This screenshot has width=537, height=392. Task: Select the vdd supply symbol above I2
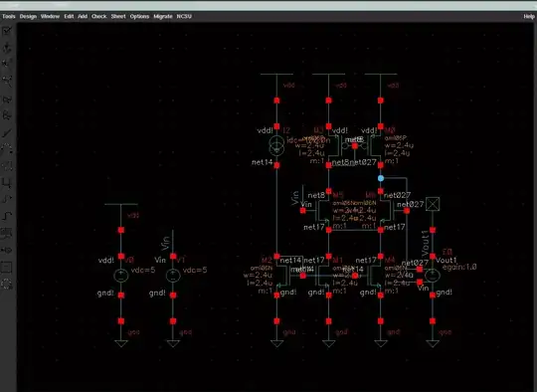276,74
